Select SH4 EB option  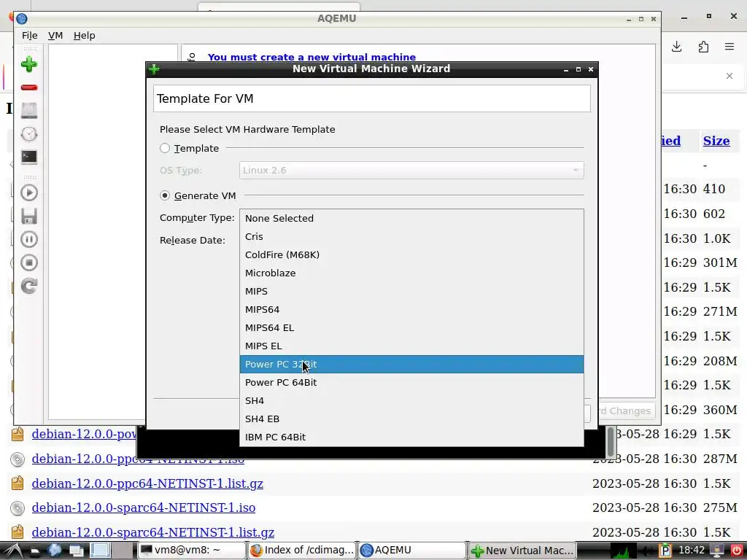click(411, 419)
